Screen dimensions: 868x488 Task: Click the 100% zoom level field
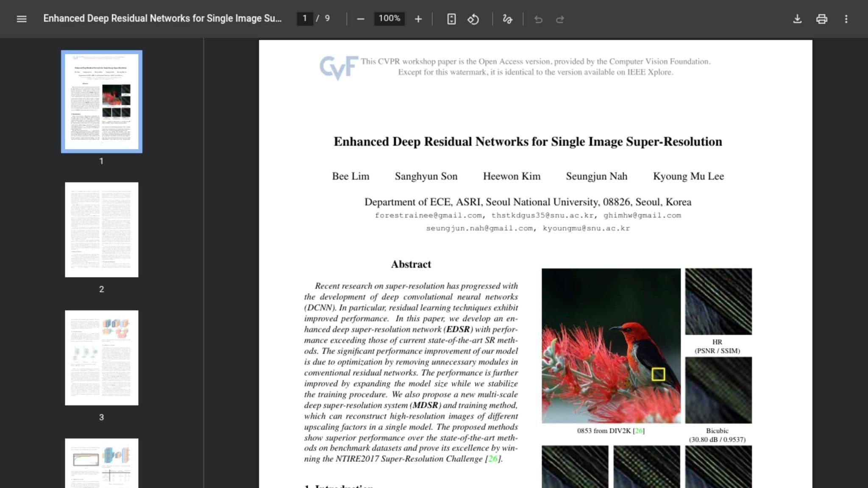point(389,19)
